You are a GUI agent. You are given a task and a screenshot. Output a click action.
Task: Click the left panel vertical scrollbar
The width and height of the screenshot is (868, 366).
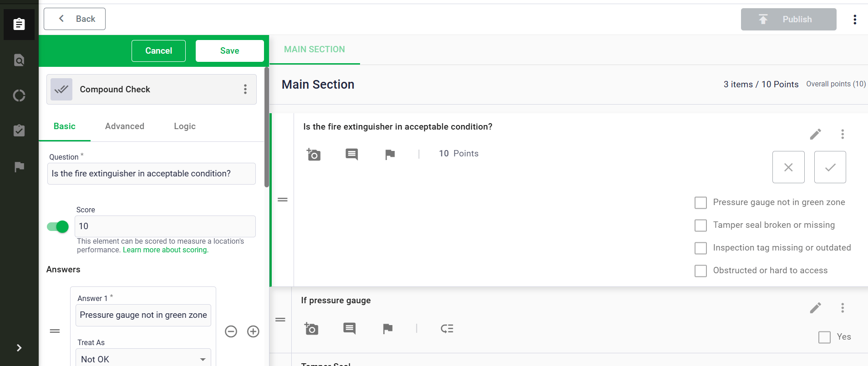click(267, 127)
